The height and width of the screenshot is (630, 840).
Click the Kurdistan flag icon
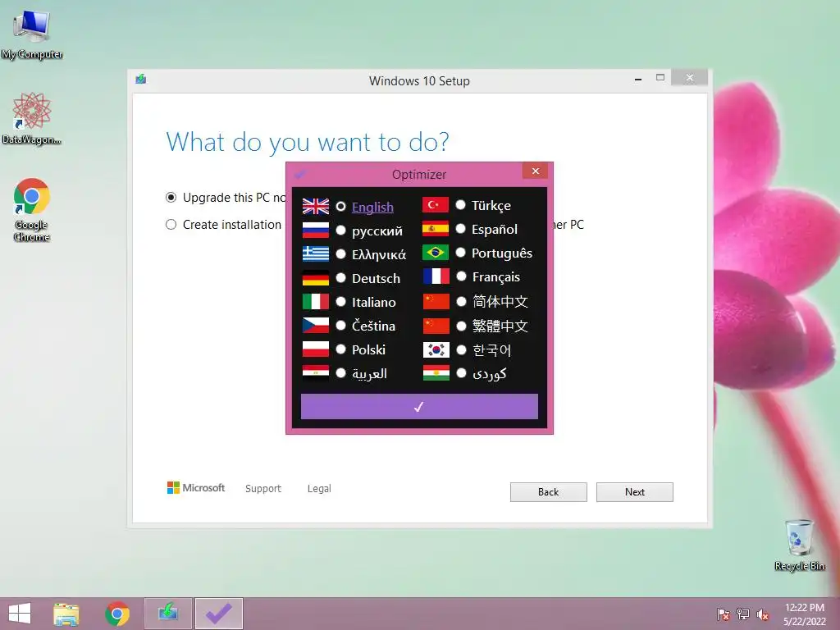(436, 373)
